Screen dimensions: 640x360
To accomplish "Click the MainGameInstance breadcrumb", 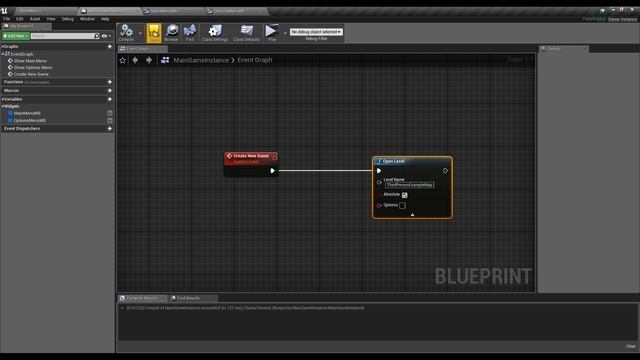I will 201,60.
